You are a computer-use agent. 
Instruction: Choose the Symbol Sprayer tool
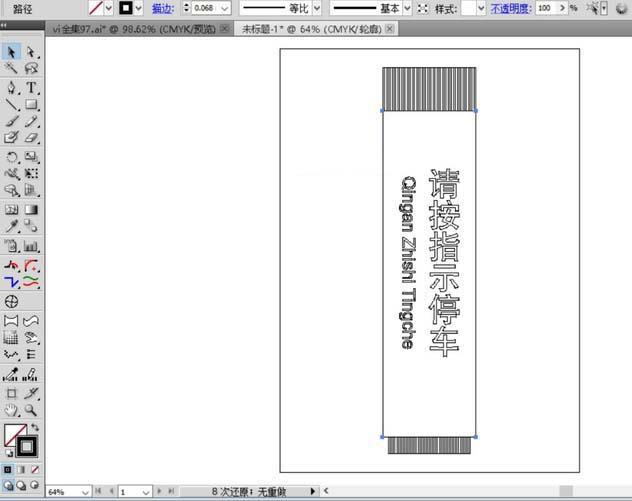(11, 245)
